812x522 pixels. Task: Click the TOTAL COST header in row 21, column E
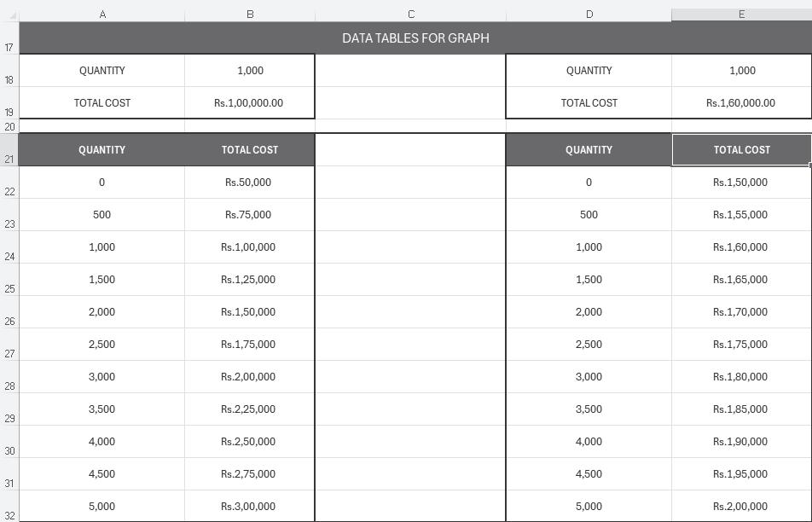pos(741,150)
